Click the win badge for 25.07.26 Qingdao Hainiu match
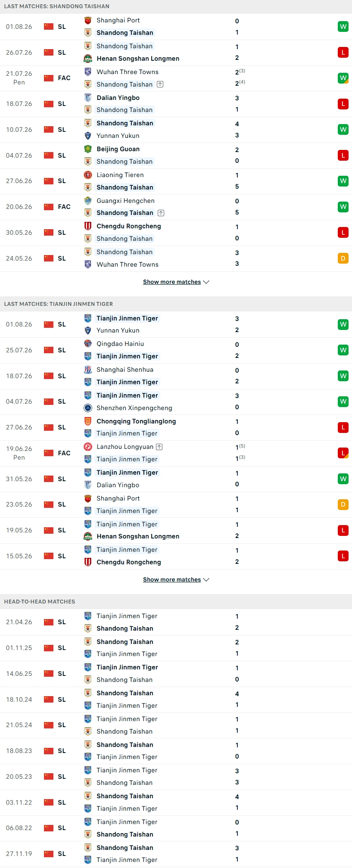Image resolution: width=352 pixels, height=868 pixels. click(343, 350)
